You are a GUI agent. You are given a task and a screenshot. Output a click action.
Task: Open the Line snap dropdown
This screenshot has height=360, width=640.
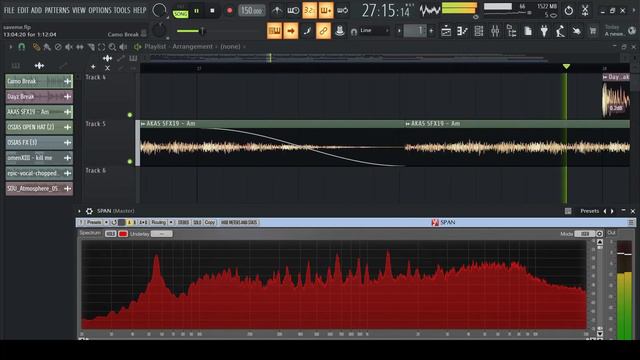click(374, 31)
